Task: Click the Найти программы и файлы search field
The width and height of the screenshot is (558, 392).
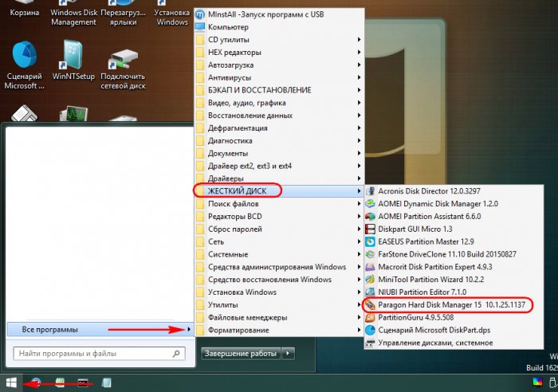Action: (x=100, y=354)
